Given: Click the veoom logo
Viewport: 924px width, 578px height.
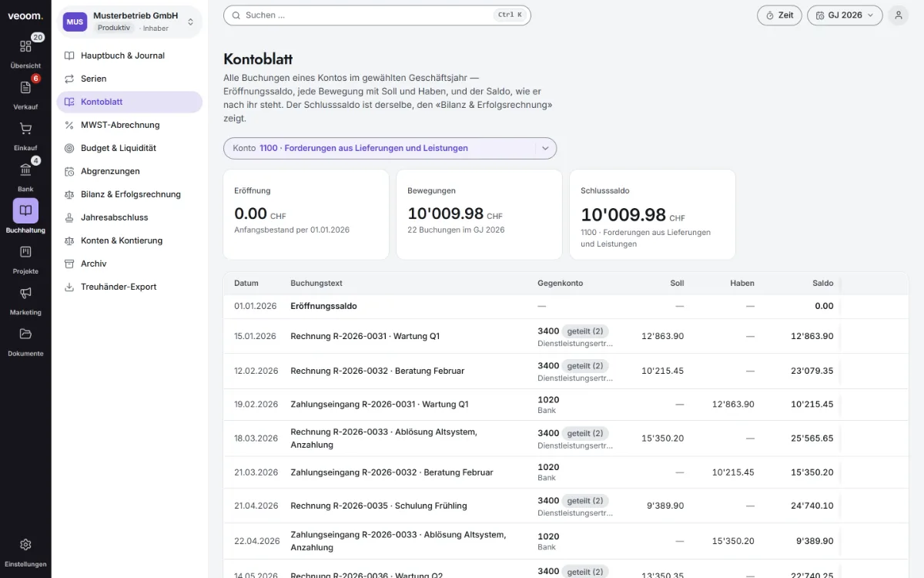Looking at the screenshot, I should tap(25, 15).
